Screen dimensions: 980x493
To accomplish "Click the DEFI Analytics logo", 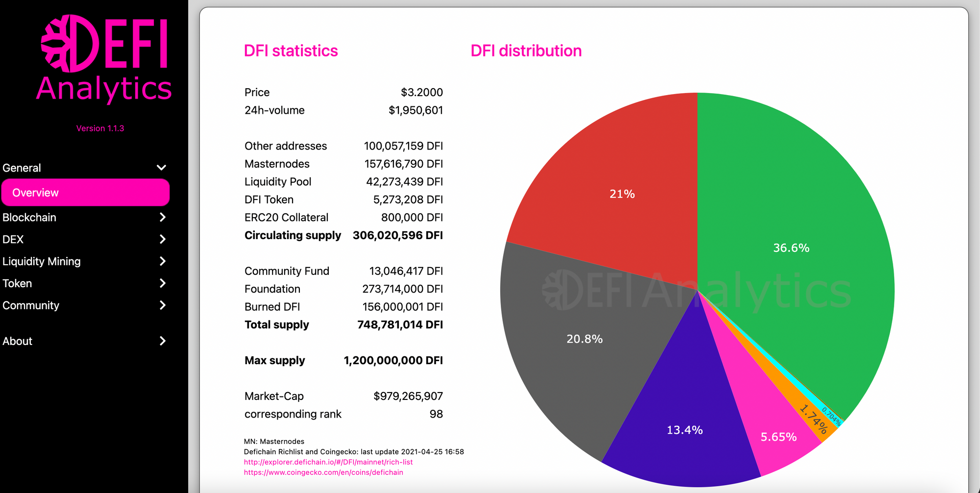I will [104, 58].
